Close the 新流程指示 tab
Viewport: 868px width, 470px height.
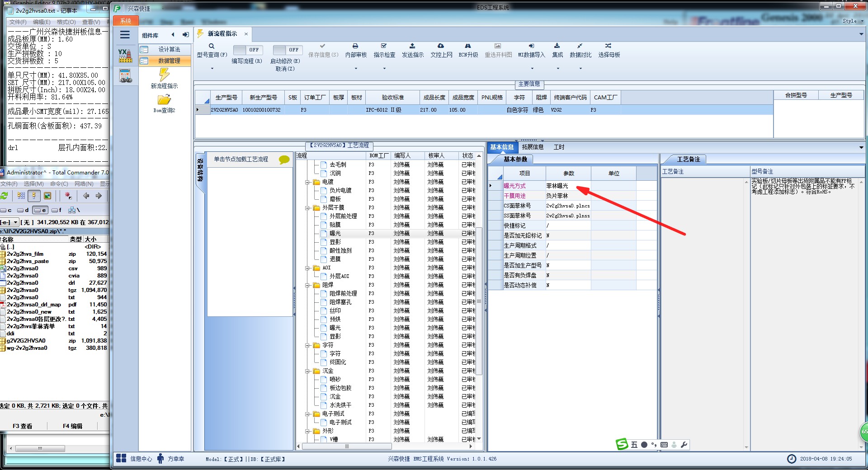[x=246, y=34]
